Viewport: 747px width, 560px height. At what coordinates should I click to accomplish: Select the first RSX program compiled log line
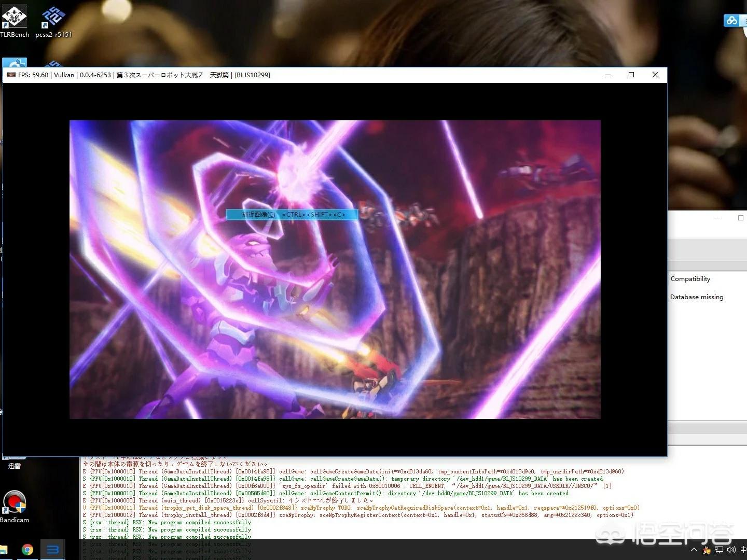tap(167, 523)
